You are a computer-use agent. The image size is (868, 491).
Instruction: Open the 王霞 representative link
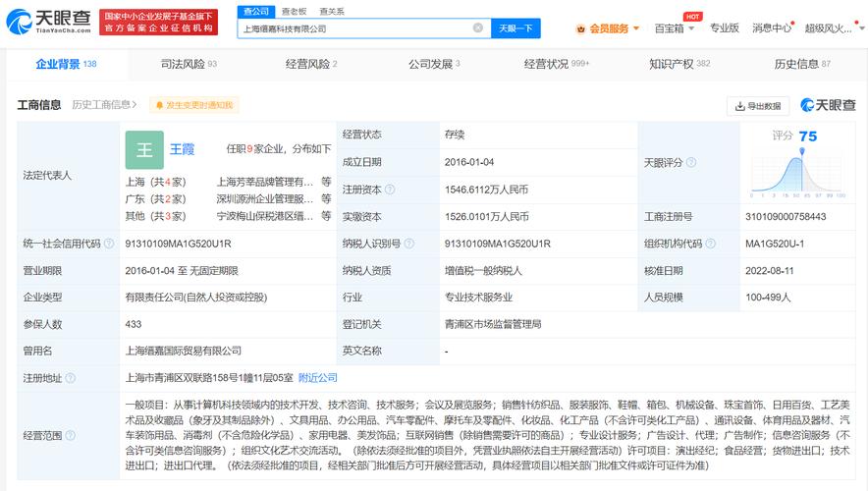[x=183, y=149]
